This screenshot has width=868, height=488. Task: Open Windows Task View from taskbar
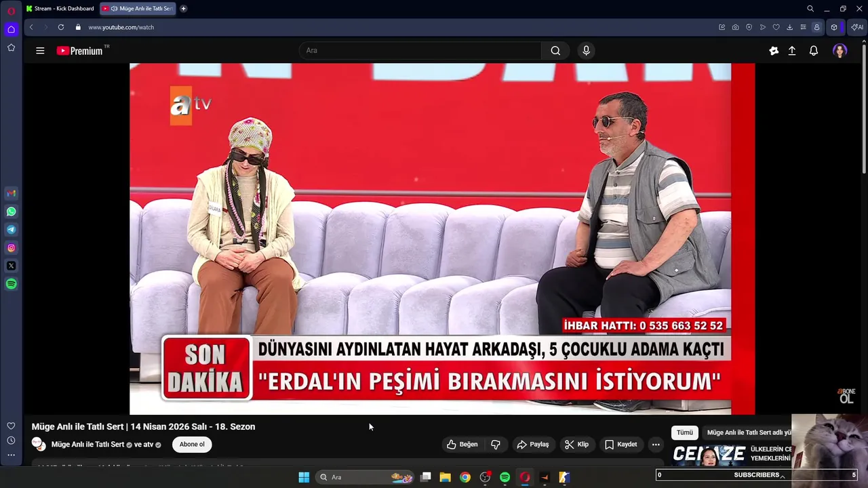click(x=426, y=477)
